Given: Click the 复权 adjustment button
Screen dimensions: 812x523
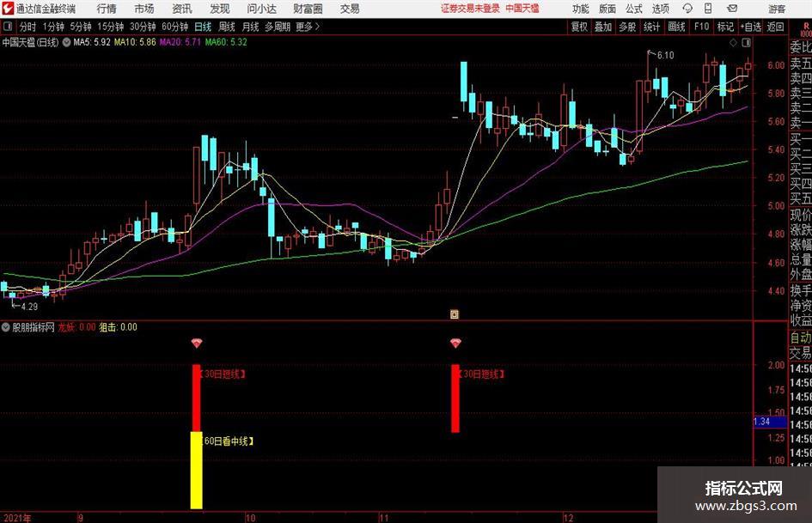Looking at the screenshot, I should [579, 27].
